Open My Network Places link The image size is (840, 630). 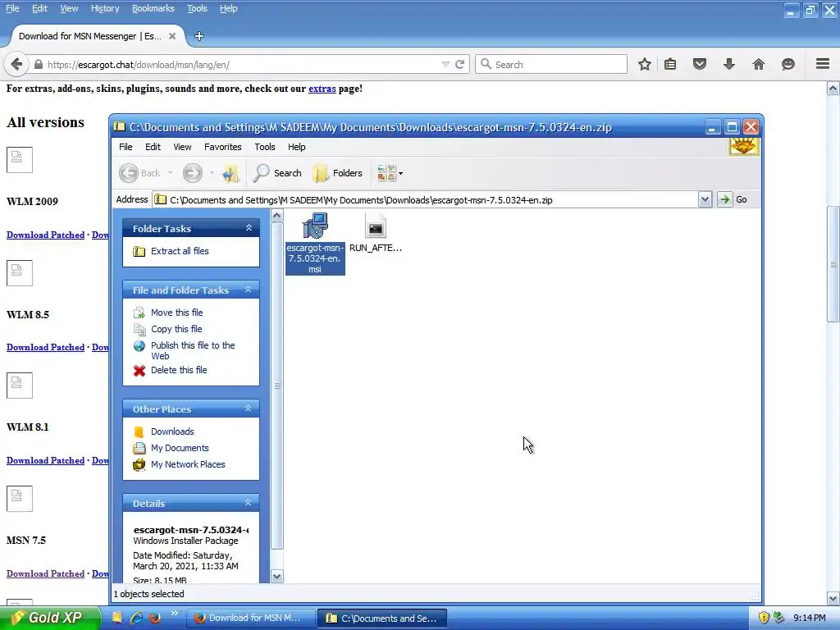[x=188, y=464]
